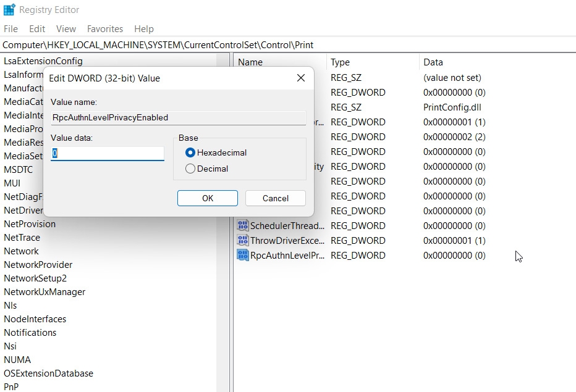Select the NetworkSetup2 key

coord(35,278)
